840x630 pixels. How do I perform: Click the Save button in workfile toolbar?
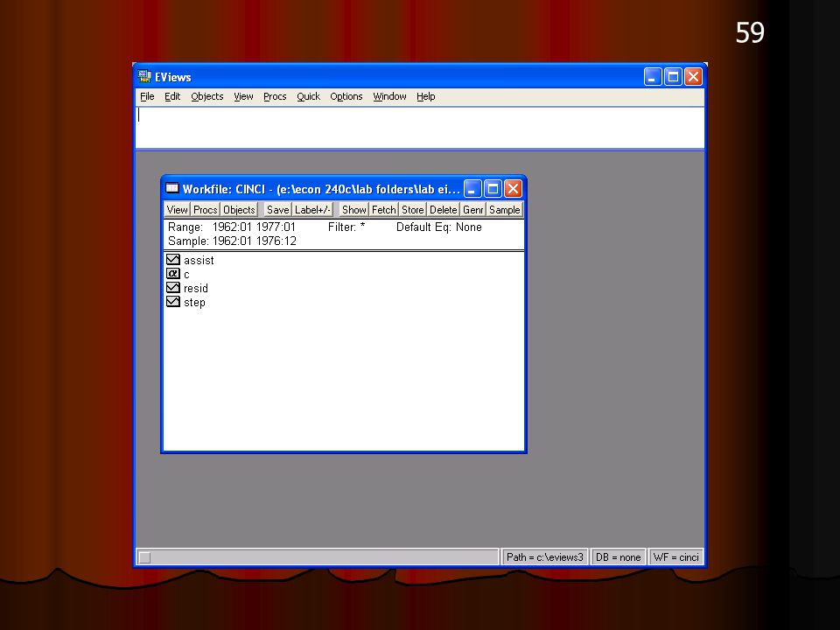pyautogui.click(x=277, y=210)
